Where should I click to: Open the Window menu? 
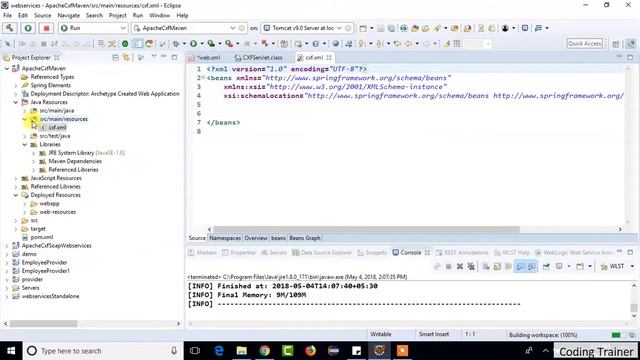coord(159,16)
